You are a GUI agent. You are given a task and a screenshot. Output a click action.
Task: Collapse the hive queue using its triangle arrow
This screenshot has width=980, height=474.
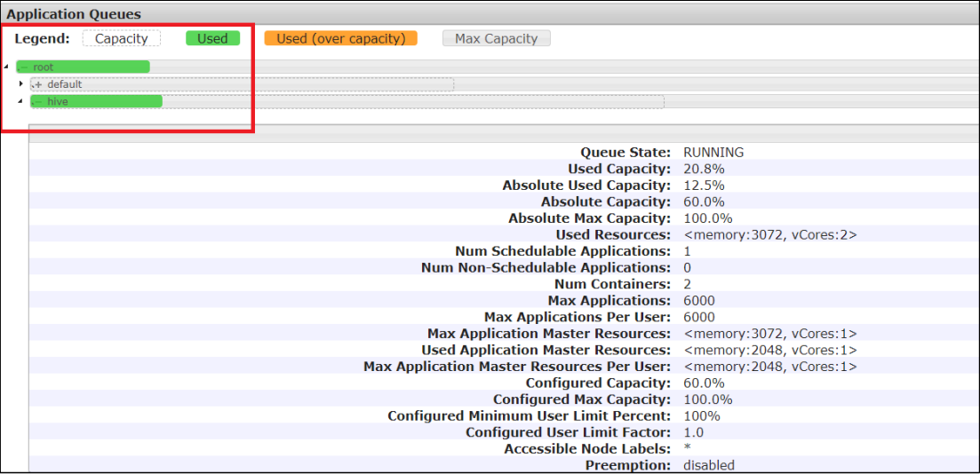click(21, 101)
